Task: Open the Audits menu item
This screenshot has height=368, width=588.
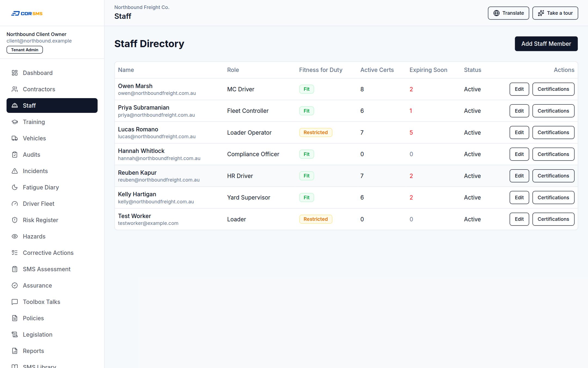Action: (52, 155)
